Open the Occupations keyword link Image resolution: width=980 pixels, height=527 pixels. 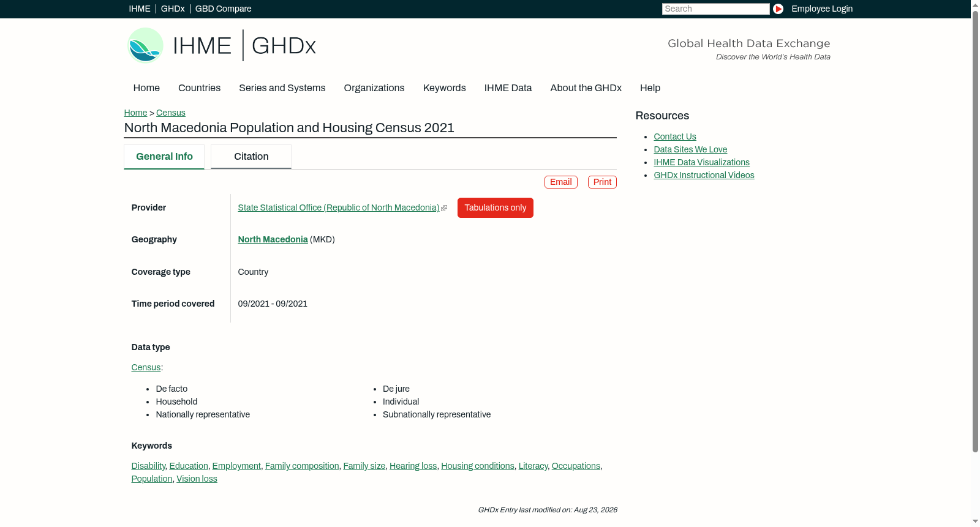[576, 466]
